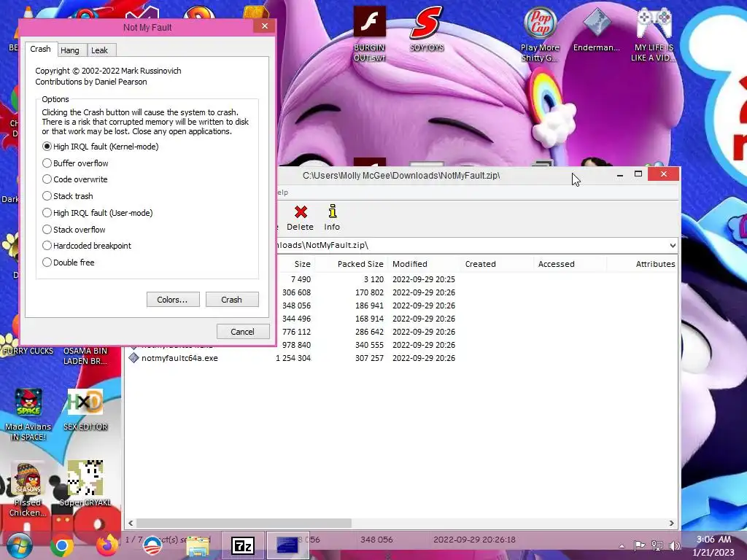Click the Size cell reading 776 112
Viewport: 747px width, 560px height.
pyautogui.click(x=296, y=332)
